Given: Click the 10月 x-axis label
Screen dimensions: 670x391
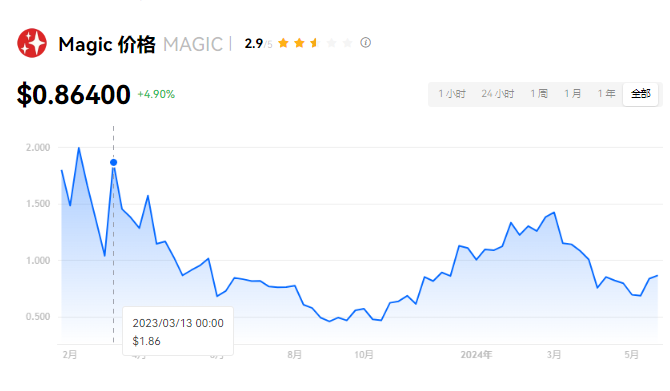Looking at the screenshot, I should (x=364, y=355).
